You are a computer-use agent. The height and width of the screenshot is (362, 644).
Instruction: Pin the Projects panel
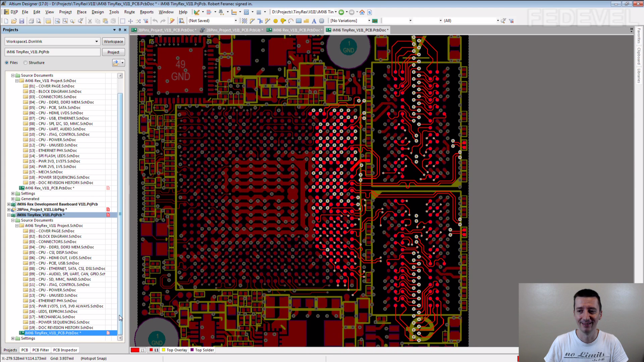(120, 30)
